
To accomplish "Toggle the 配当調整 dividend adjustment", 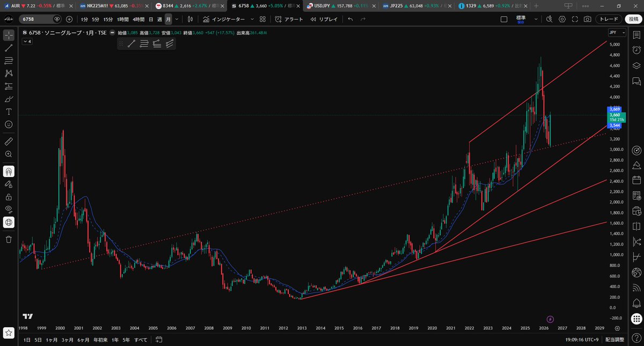I will click(614, 340).
